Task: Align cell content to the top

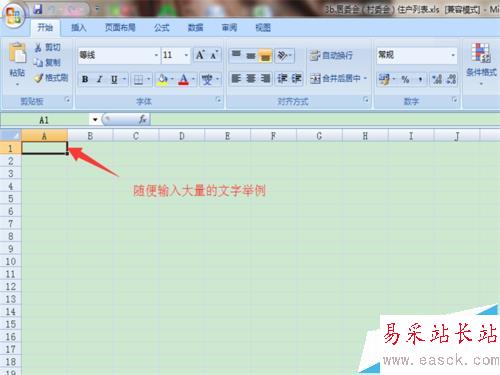Action: (x=236, y=55)
